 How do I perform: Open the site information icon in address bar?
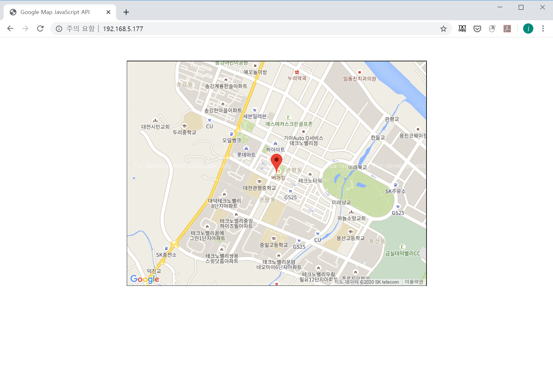(x=59, y=29)
